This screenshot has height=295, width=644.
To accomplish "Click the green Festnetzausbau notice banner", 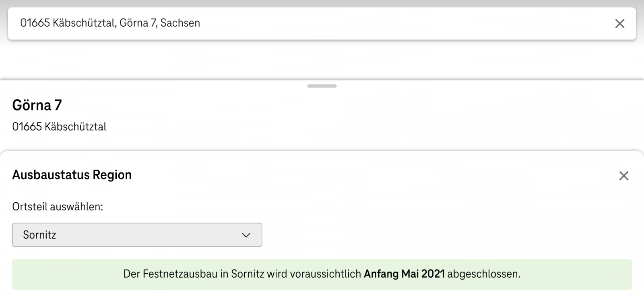I will (x=322, y=274).
